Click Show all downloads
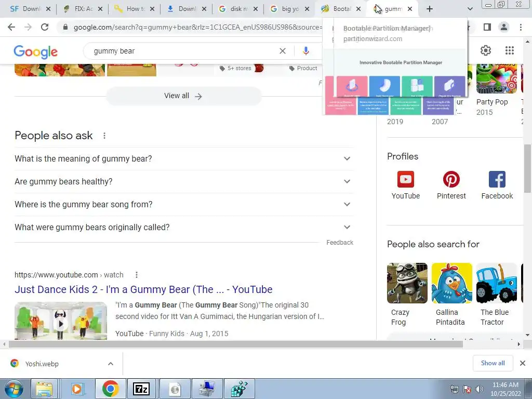The height and width of the screenshot is (399, 532). [493, 363]
